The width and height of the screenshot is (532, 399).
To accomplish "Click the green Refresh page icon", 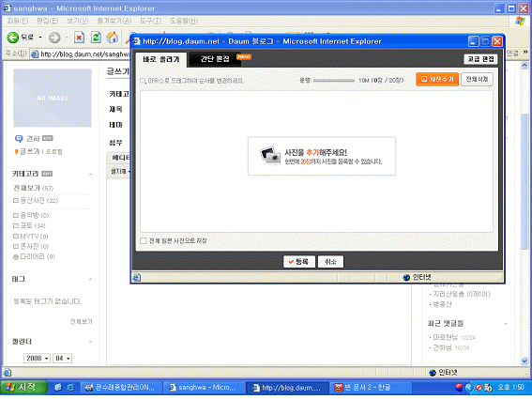I will [x=96, y=37].
